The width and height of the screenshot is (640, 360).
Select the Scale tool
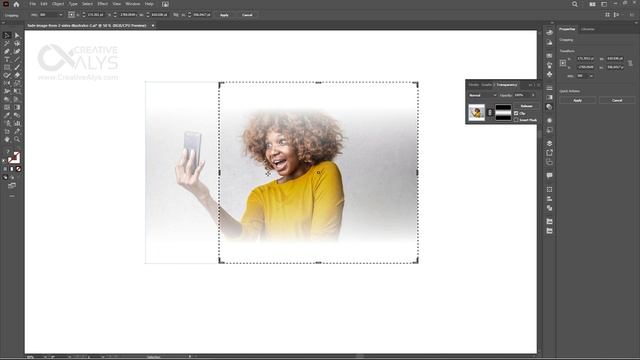[x=17, y=83]
